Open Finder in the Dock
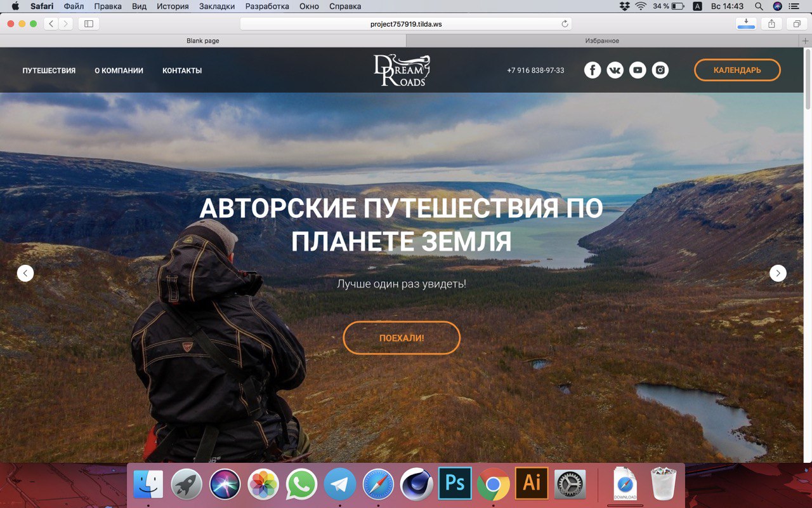 tap(148, 485)
